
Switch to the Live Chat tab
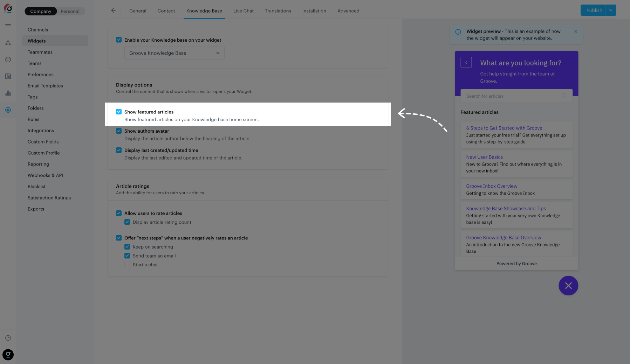point(243,11)
